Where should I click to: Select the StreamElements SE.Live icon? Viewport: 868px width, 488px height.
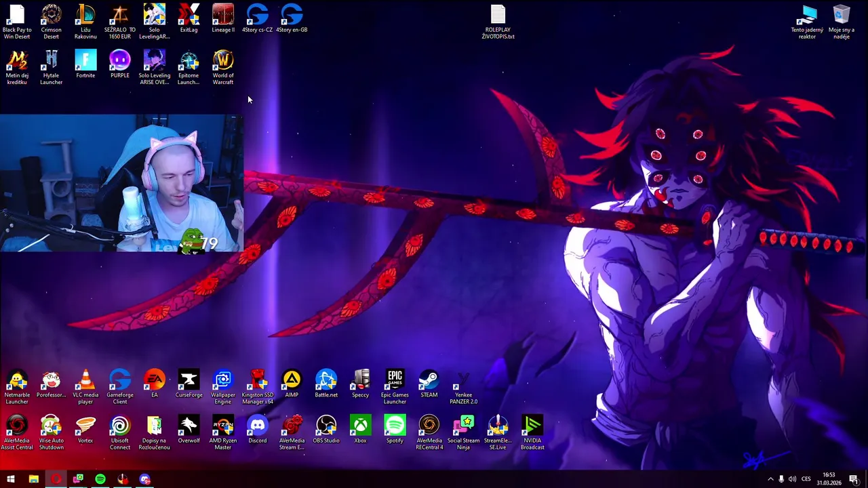498,433
